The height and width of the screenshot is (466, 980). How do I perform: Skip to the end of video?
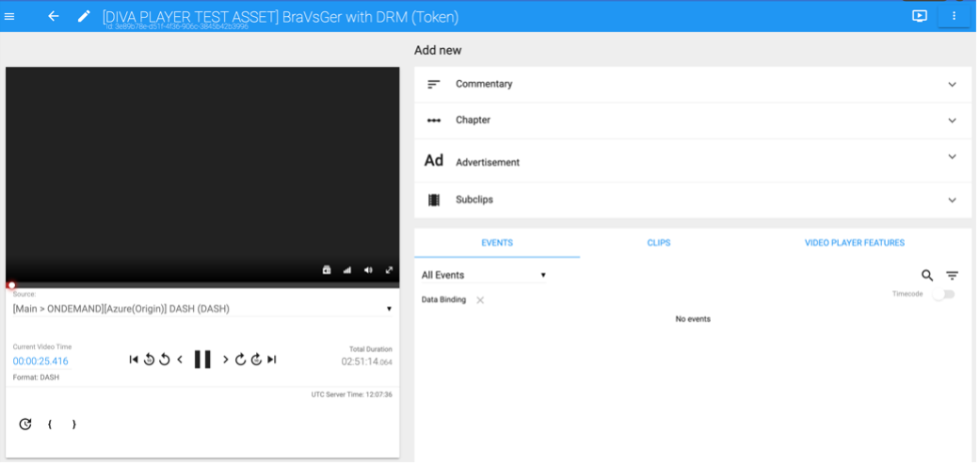272,360
